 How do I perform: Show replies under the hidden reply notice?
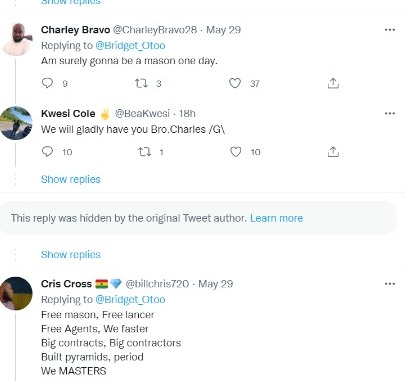click(71, 255)
